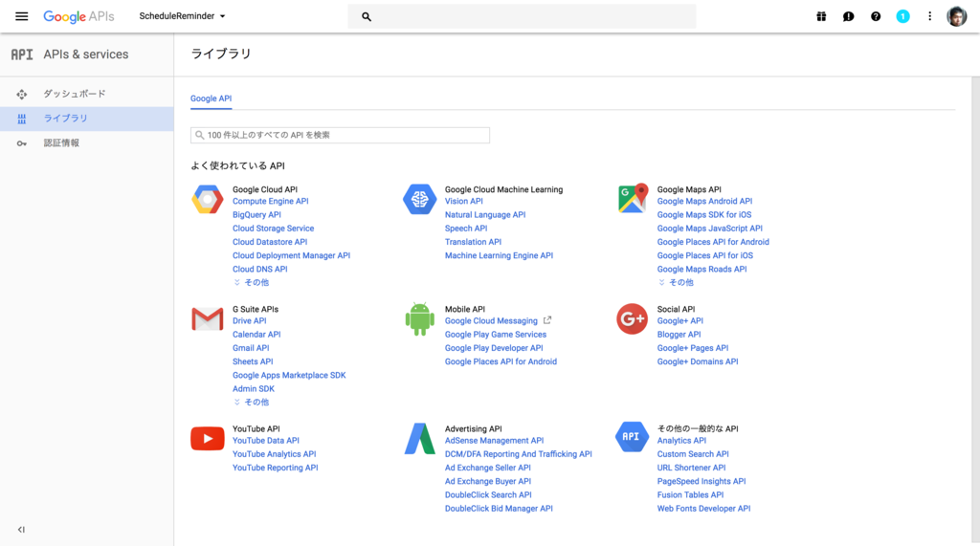
Task: Open Cloud Storage Service link
Action: pyautogui.click(x=273, y=229)
